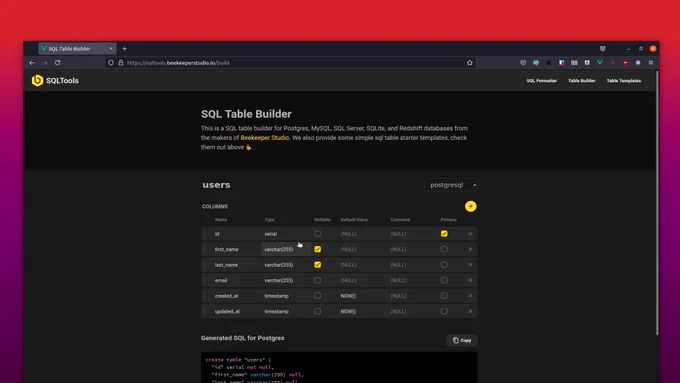
Task: Enable Nullable for created_at column
Action: click(317, 296)
